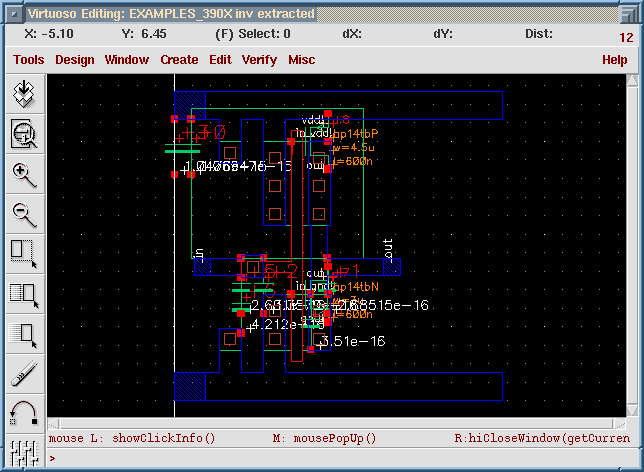Open the Create menu
The image size is (644, 472).
(x=179, y=60)
